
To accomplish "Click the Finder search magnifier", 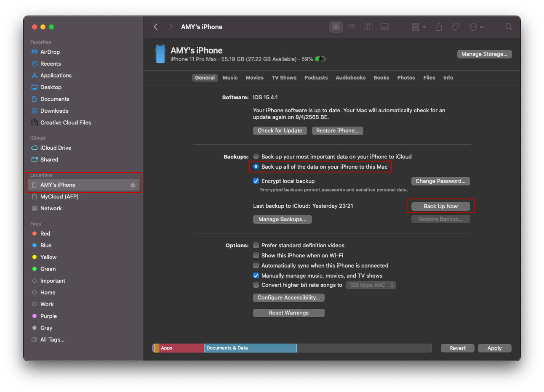I will click(509, 27).
